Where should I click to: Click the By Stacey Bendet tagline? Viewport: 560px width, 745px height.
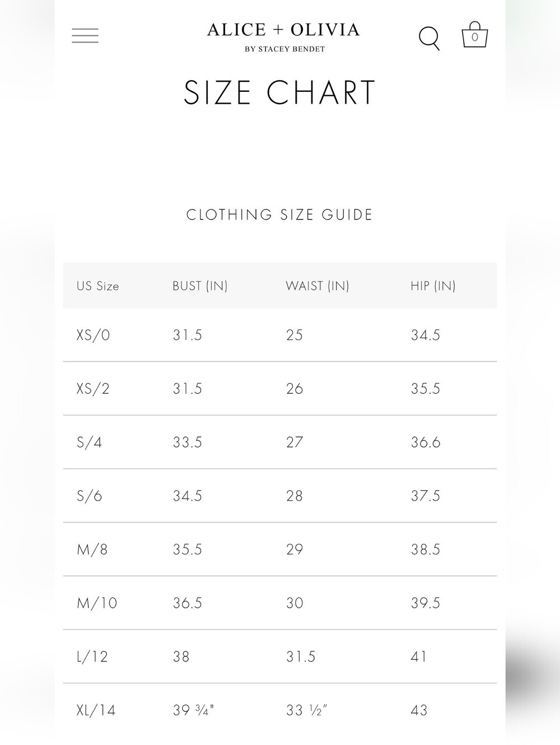[x=284, y=49]
